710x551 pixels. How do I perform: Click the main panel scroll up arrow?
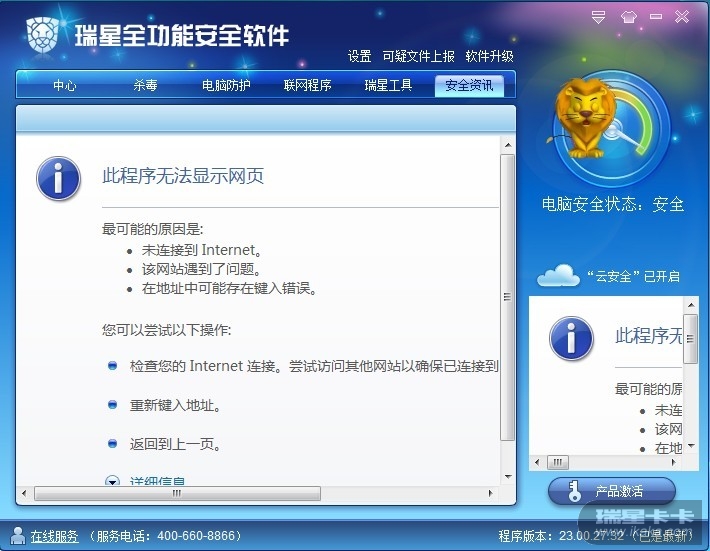[x=508, y=145]
